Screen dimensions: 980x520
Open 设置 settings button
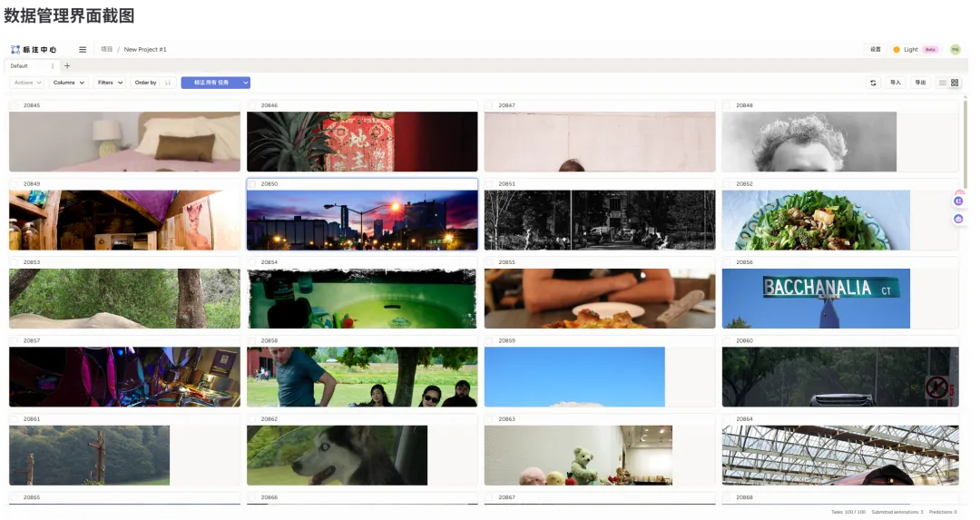pyautogui.click(x=876, y=49)
